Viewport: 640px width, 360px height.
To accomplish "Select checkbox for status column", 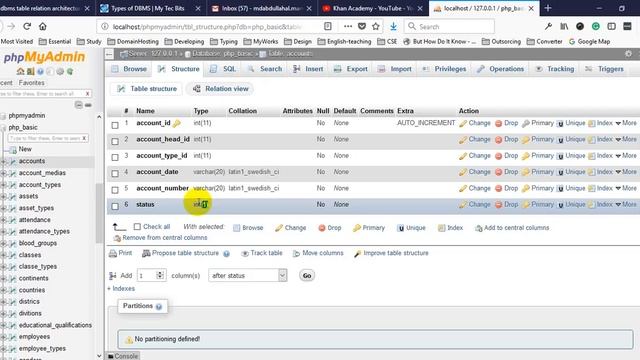I will 115,207.
